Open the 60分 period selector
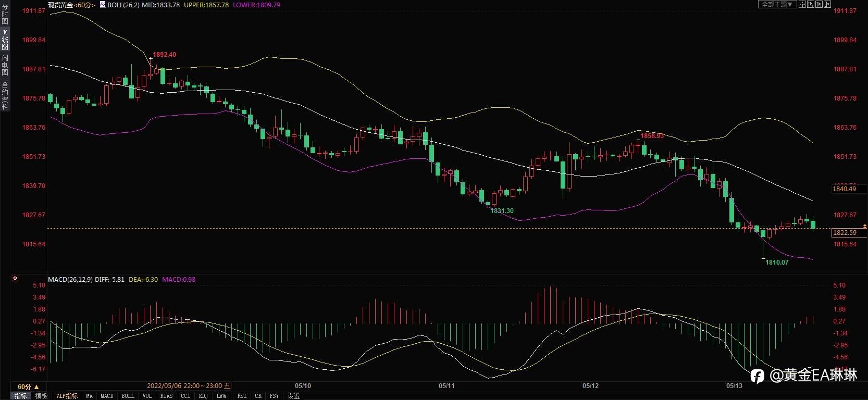 coord(28,386)
